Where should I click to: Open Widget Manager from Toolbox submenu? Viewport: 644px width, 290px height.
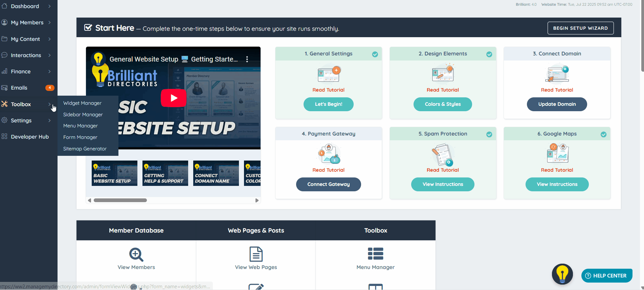[x=82, y=103]
